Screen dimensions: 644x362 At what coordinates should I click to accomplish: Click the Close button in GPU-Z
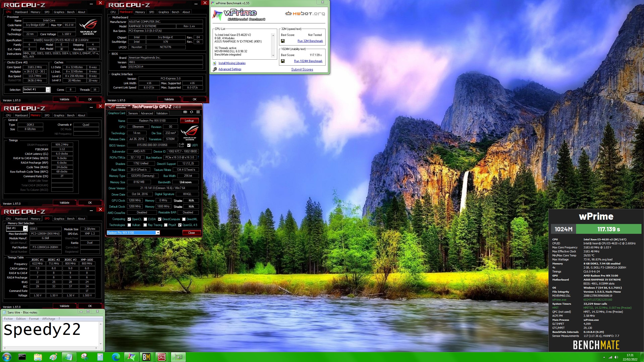pos(191,233)
